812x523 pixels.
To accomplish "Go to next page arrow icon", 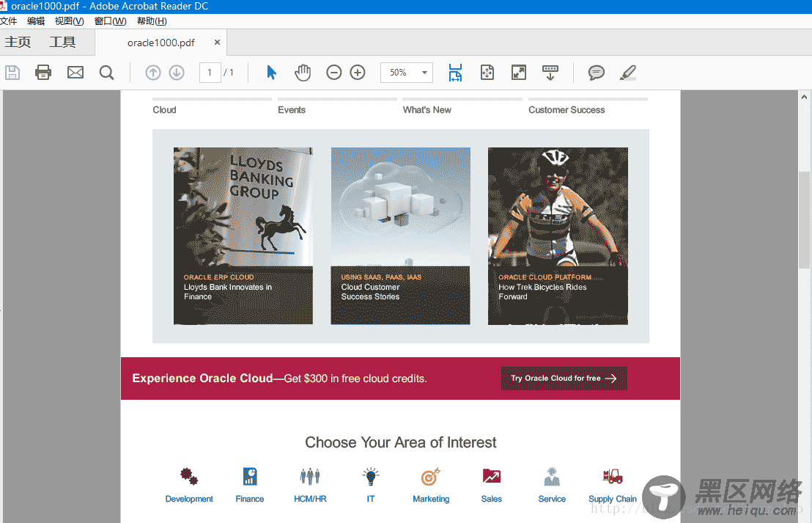I will click(177, 73).
